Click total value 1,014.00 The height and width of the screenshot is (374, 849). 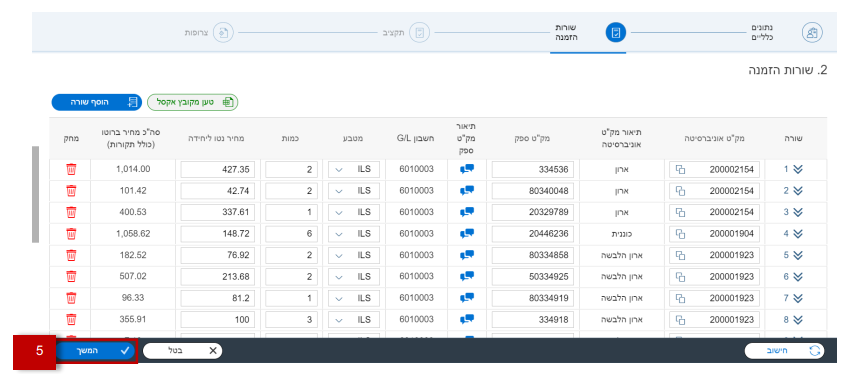[x=133, y=169]
